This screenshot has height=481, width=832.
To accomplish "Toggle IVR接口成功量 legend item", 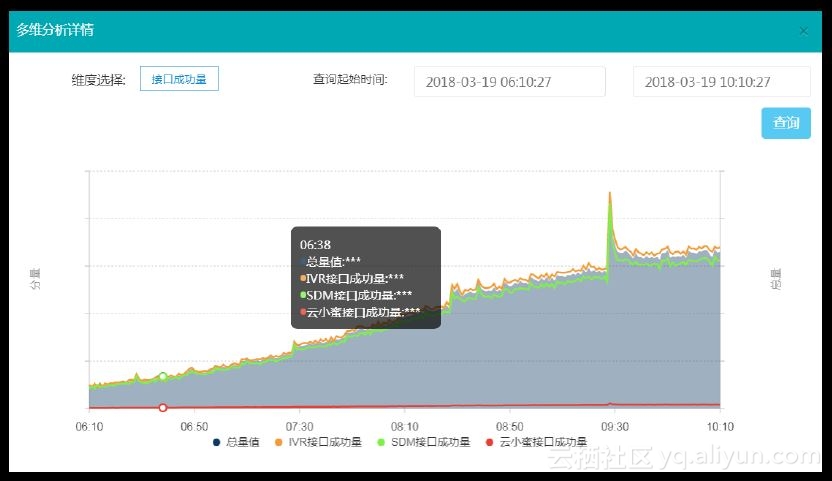I will (x=318, y=442).
